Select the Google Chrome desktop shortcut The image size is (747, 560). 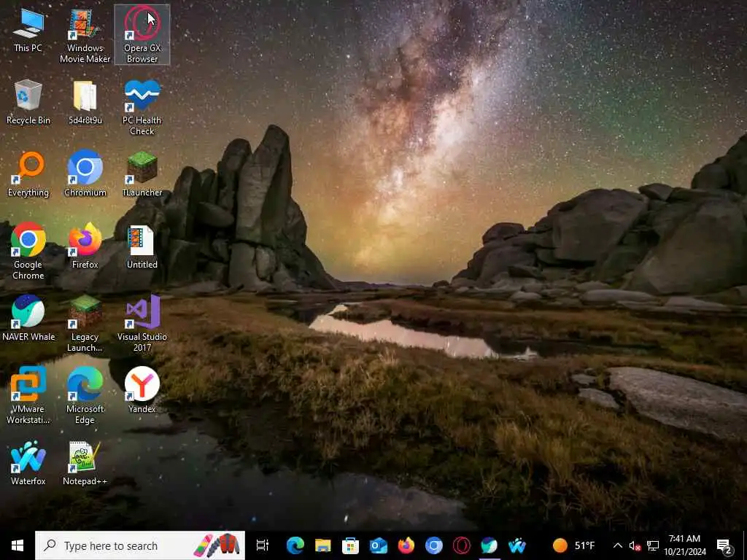coord(28,252)
